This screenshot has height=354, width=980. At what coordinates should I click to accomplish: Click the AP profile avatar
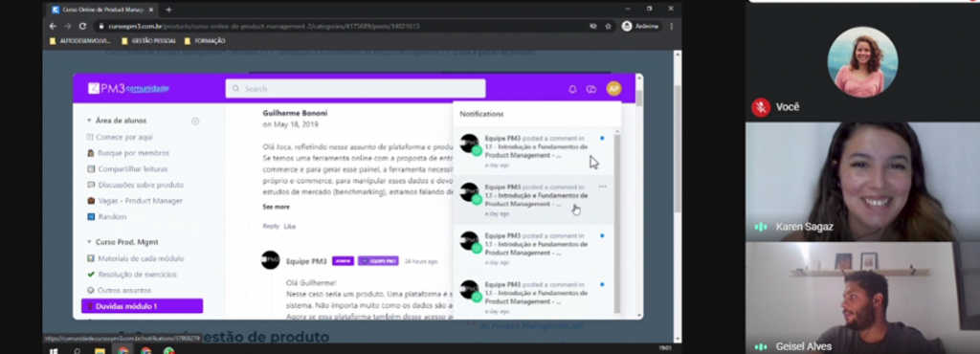coord(613,89)
